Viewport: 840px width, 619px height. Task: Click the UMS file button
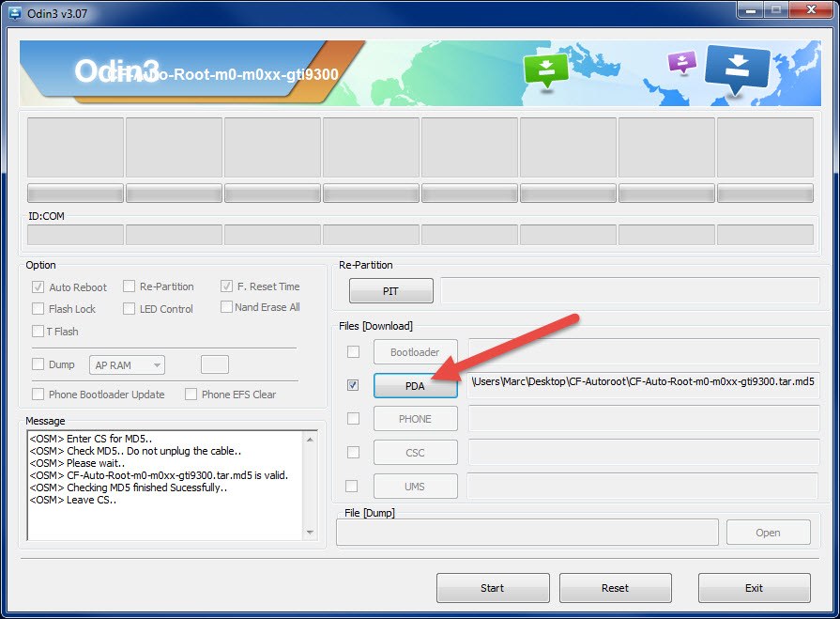[416, 487]
